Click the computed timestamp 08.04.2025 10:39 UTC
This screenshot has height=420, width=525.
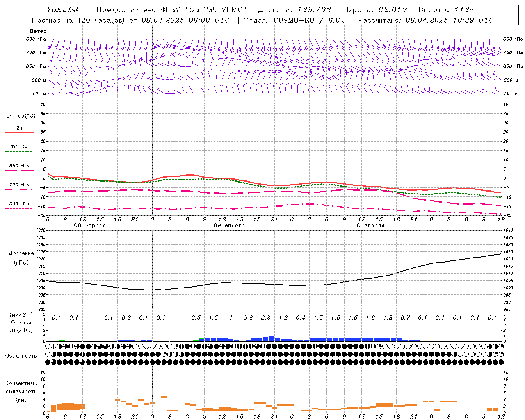pyautogui.click(x=450, y=20)
